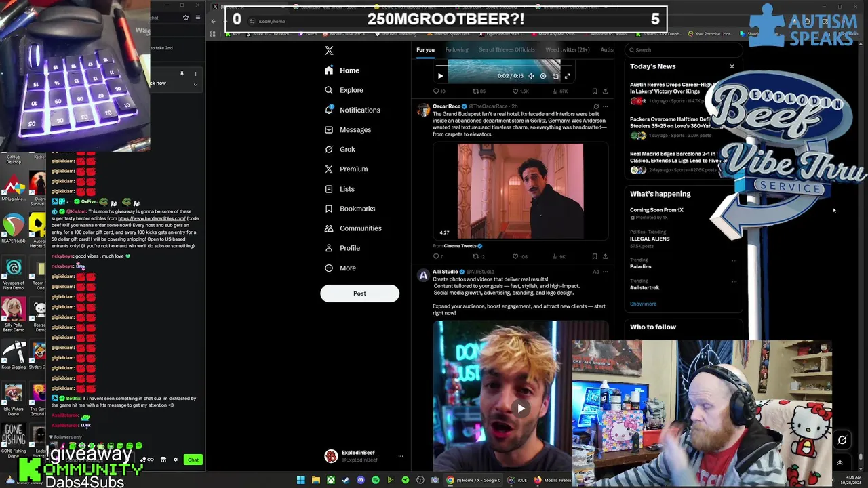Click the Bookmarks icon in sidebar

[x=329, y=209]
